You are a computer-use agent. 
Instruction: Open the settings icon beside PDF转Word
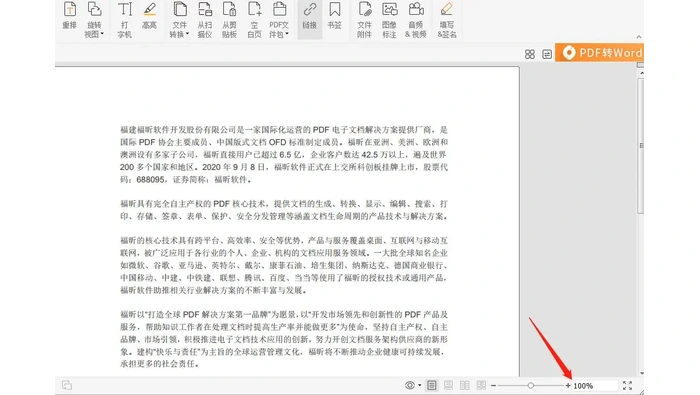coord(547,54)
